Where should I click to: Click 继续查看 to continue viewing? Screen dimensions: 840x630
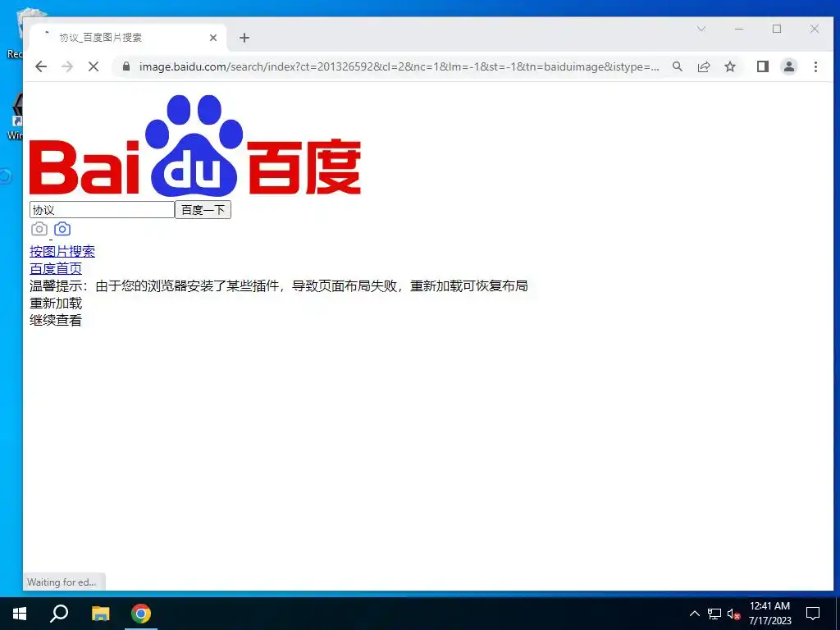[56, 321]
